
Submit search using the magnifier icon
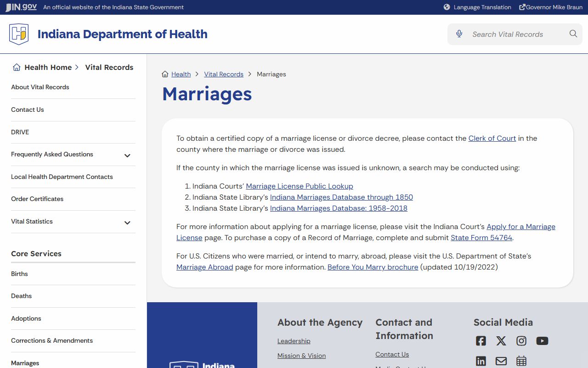point(573,34)
